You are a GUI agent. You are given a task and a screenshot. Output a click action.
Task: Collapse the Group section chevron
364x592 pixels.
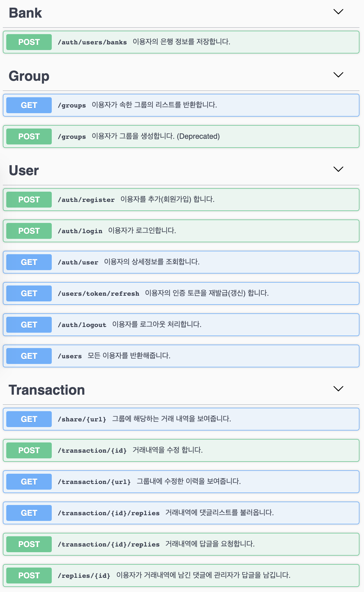tap(338, 75)
